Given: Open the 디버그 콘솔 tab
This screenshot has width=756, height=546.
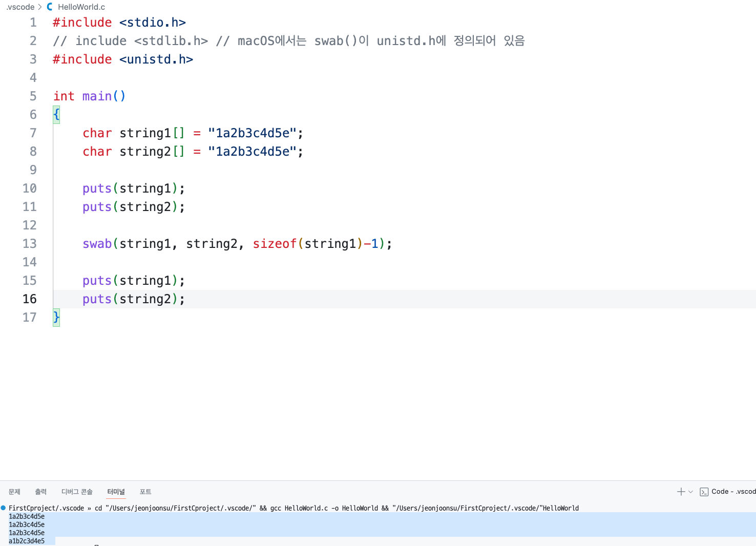Looking at the screenshot, I should point(77,492).
